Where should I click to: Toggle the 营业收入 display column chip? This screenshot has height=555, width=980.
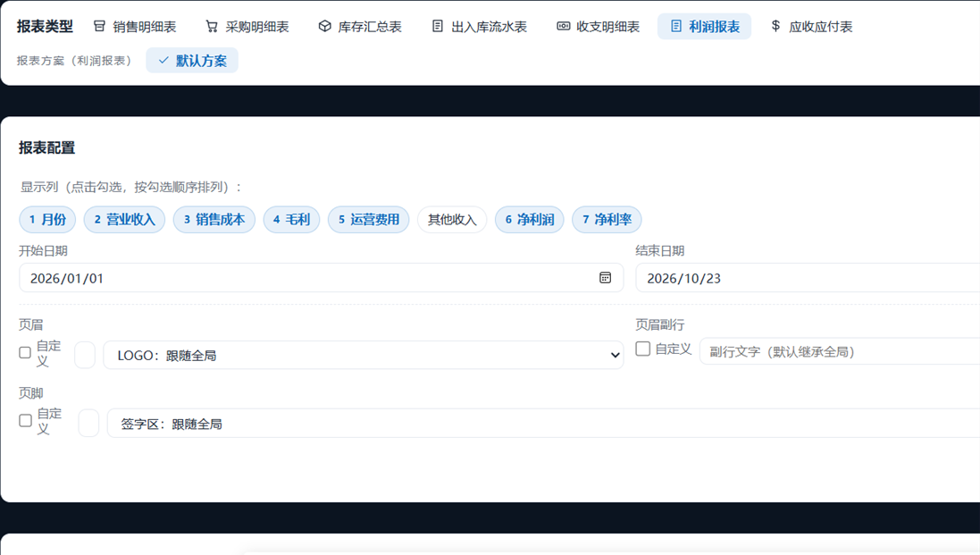124,219
